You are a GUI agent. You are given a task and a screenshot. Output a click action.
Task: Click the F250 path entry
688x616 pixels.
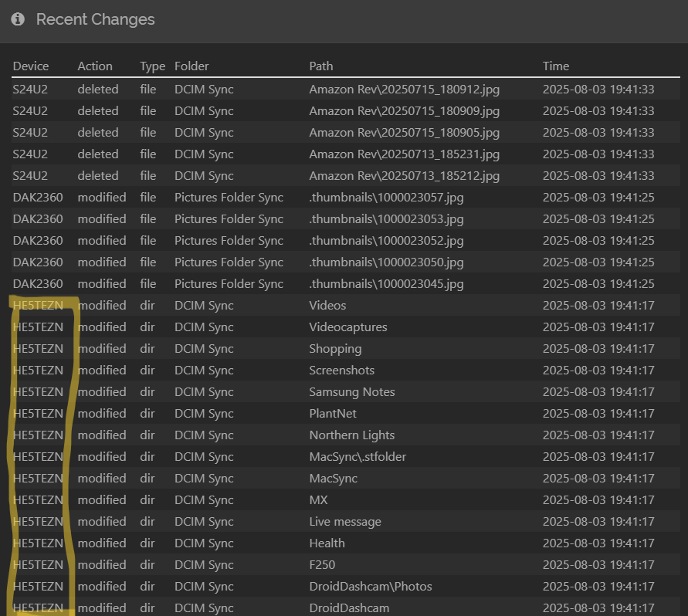pyautogui.click(x=322, y=565)
